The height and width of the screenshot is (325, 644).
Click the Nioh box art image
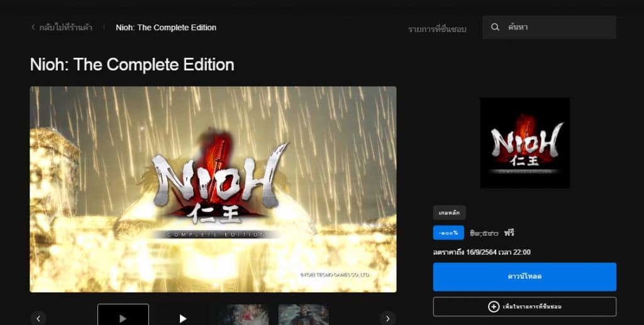pos(525,143)
